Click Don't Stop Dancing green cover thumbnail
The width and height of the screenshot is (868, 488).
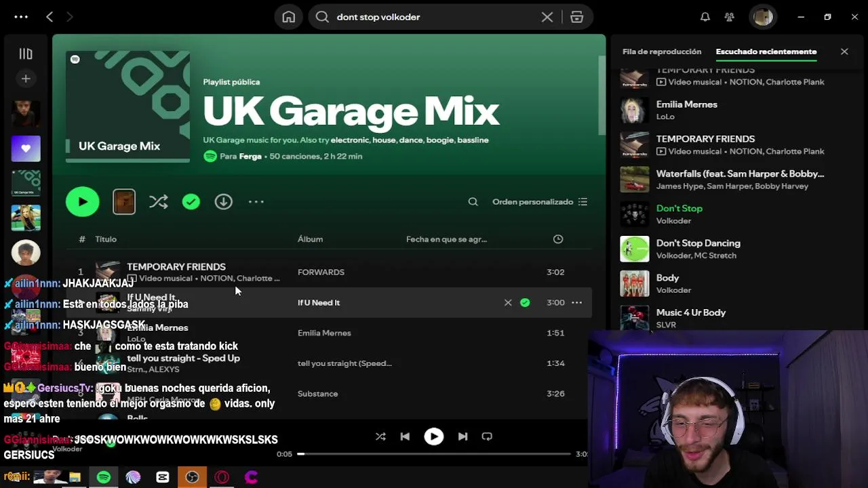[635, 249]
